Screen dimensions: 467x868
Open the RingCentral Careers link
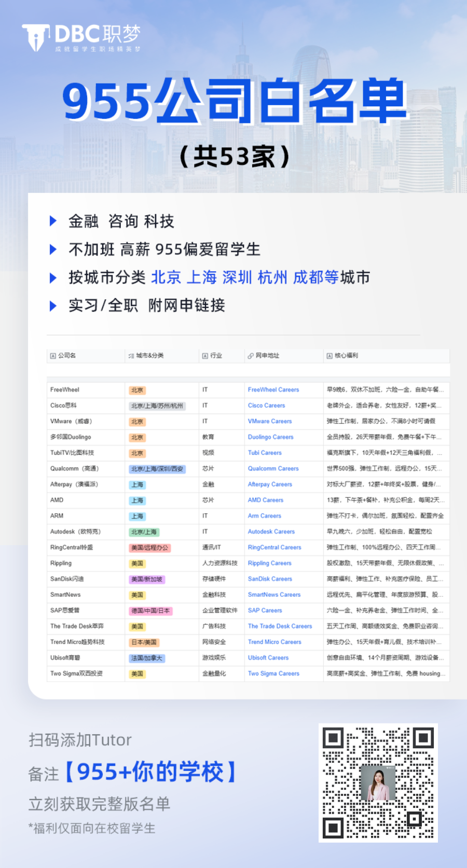click(274, 548)
